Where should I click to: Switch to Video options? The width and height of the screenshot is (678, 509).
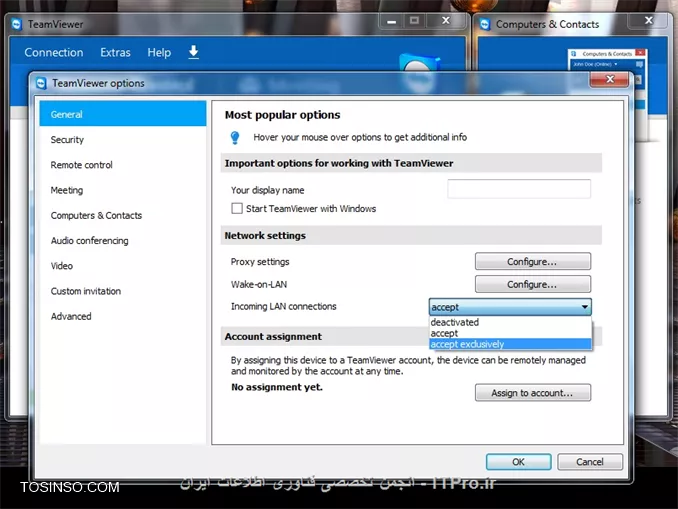click(123, 266)
